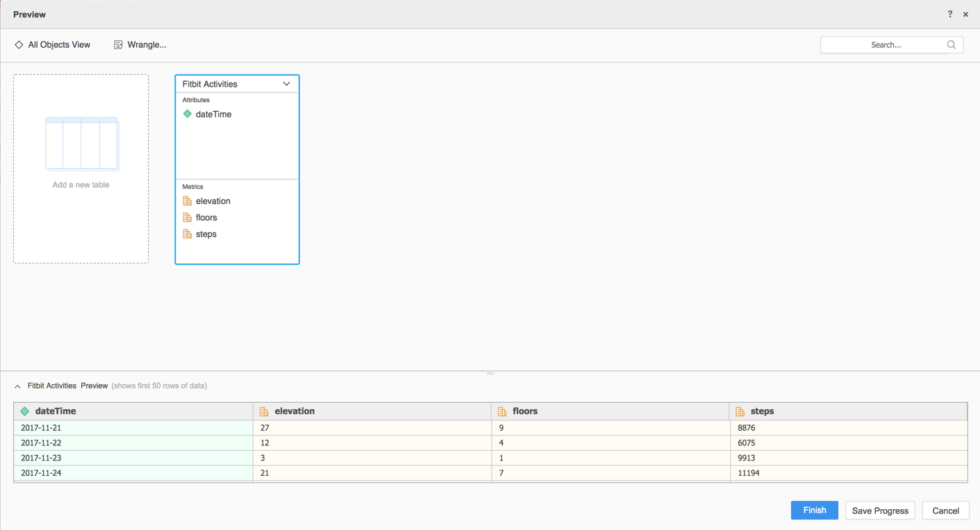Switch to All Objects View
Viewport: 980px width, 530px height.
tap(53, 44)
